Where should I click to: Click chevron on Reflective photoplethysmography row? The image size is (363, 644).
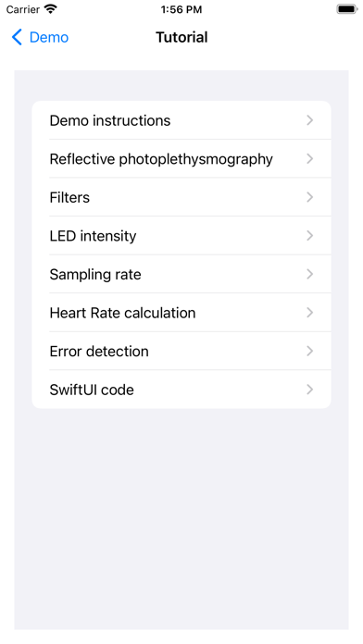(310, 159)
